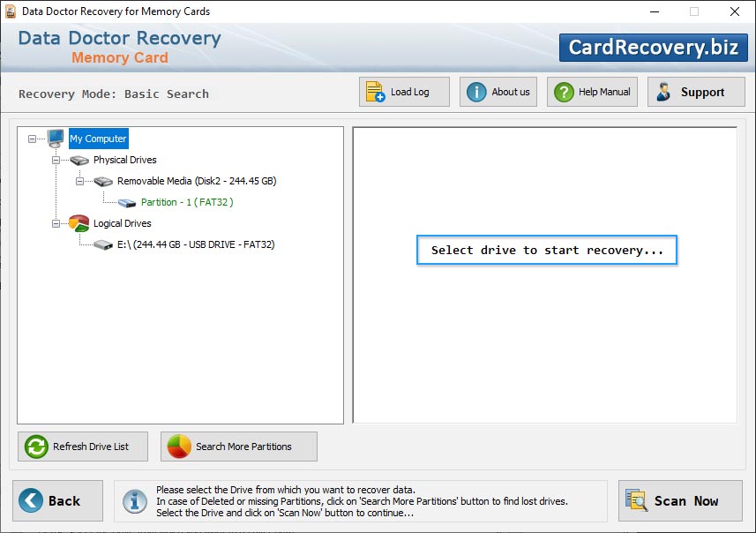The width and height of the screenshot is (756, 533).
Task: Click the info icon in bottom hint bar
Action: click(x=134, y=501)
